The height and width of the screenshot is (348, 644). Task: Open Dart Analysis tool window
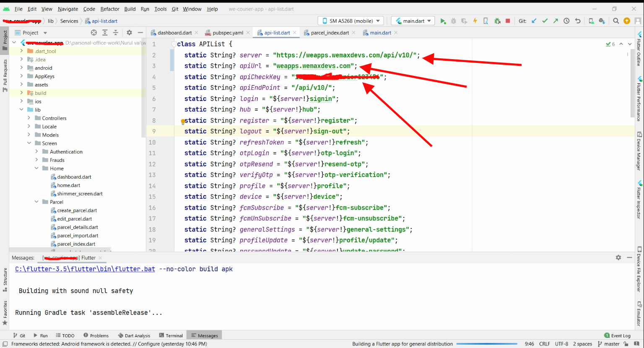point(134,335)
